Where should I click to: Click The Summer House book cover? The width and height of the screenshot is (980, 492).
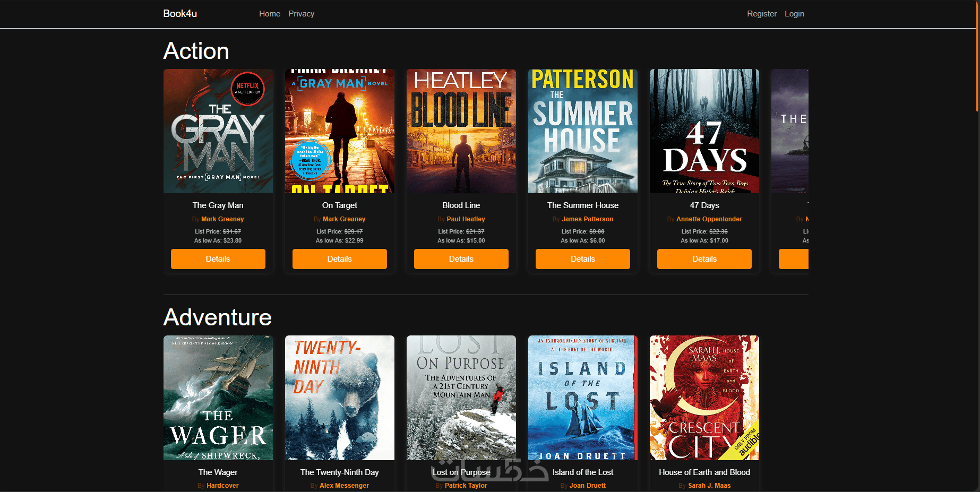[x=583, y=131]
